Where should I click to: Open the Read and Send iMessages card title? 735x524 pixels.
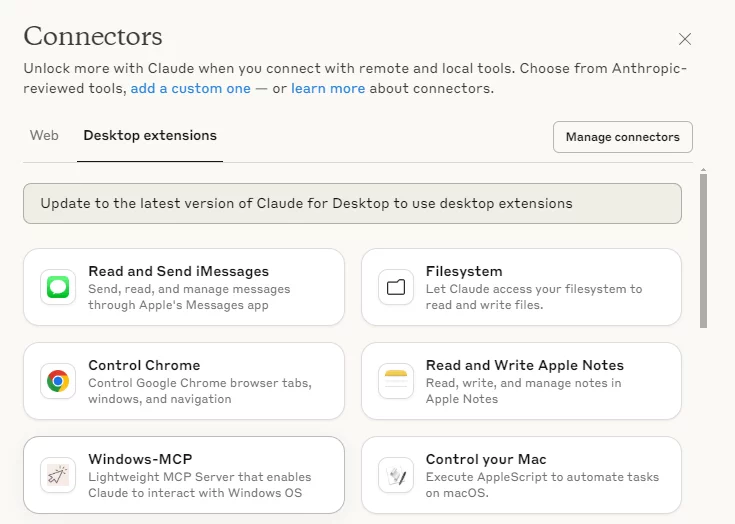tap(179, 271)
